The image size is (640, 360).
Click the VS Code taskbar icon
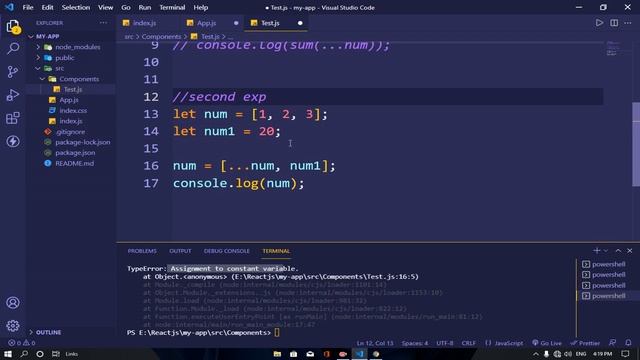(x=359, y=354)
